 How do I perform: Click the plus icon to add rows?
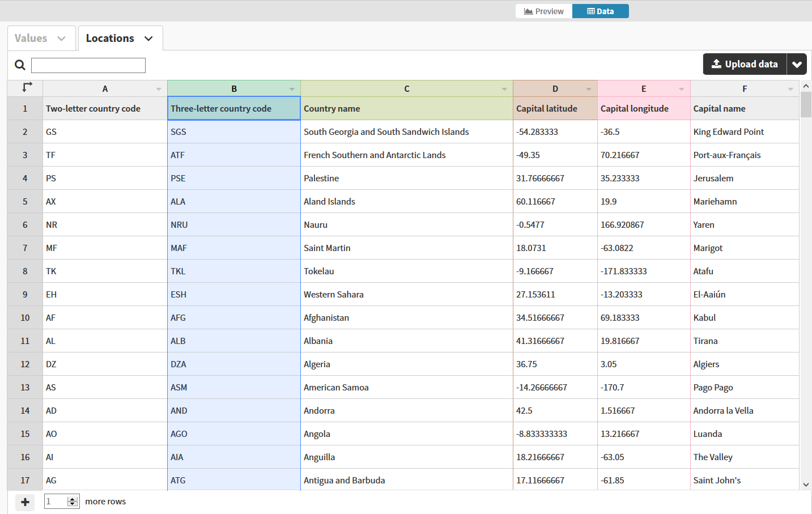tap(25, 502)
